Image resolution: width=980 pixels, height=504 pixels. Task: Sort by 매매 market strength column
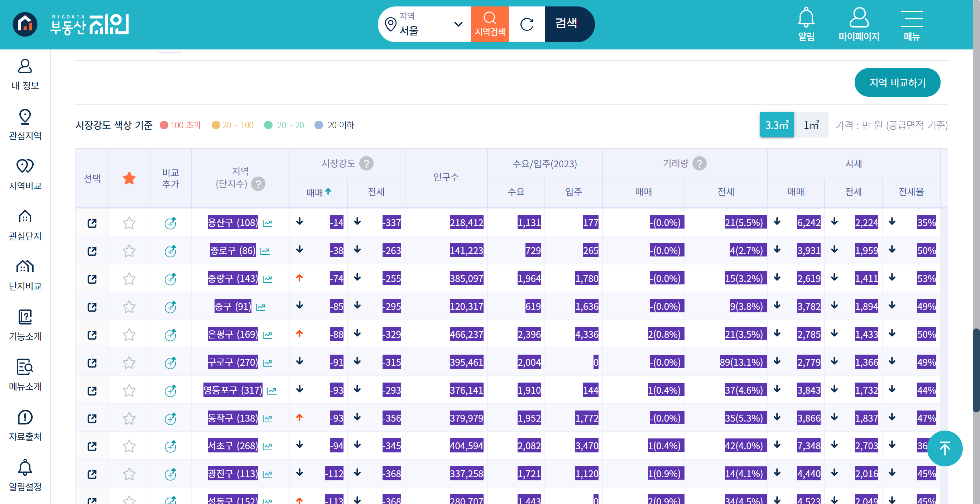(319, 192)
